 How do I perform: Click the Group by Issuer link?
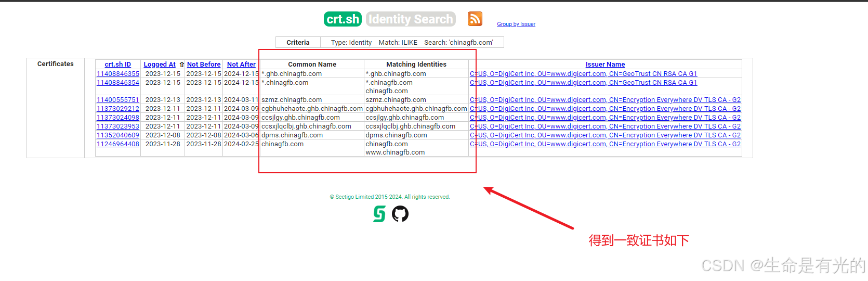pos(516,24)
